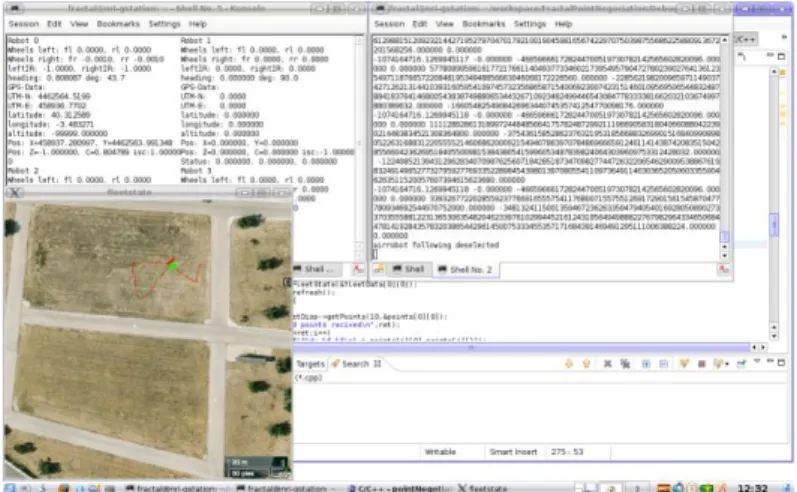Click keyboard layout flag in system tray

tap(663, 488)
